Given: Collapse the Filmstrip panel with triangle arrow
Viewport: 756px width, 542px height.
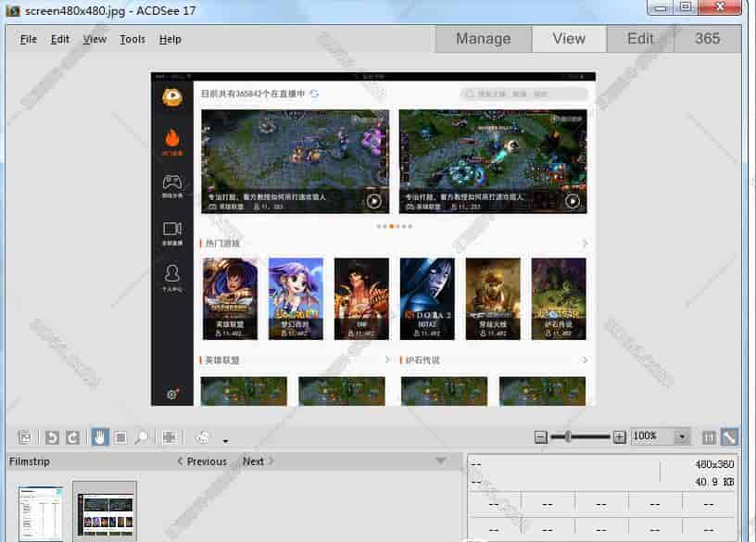Looking at the screenshot, I should (440, 461).
